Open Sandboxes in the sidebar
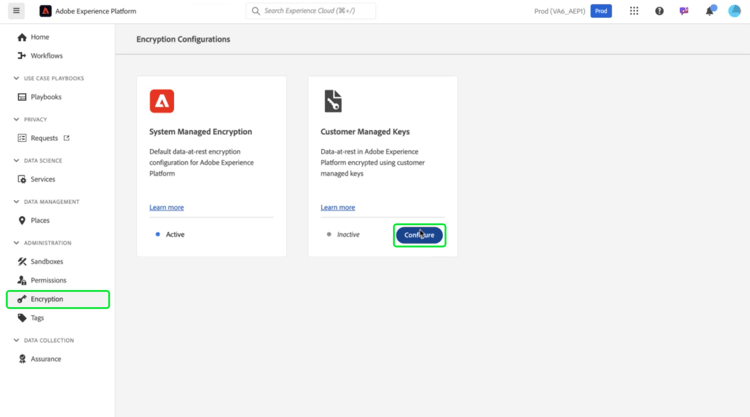Viewport: 750px width, 417px height. (48, 261)
